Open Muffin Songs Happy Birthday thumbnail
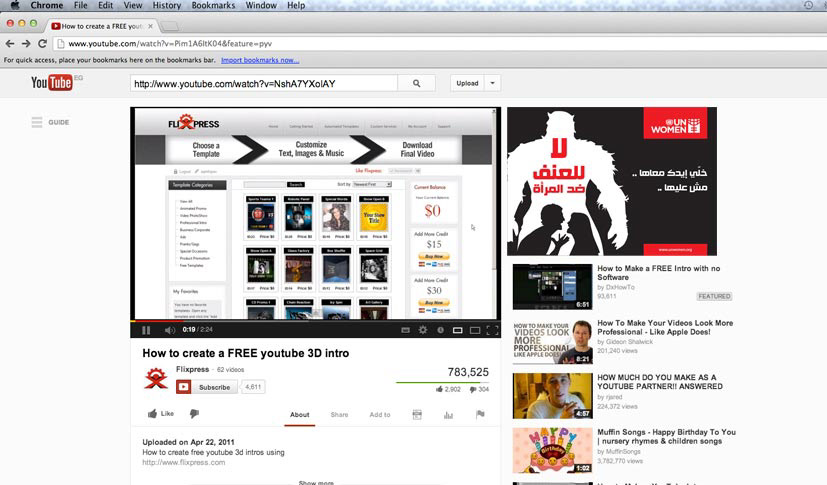This screenshot has width=827, height=485. [x=552, y=451]
